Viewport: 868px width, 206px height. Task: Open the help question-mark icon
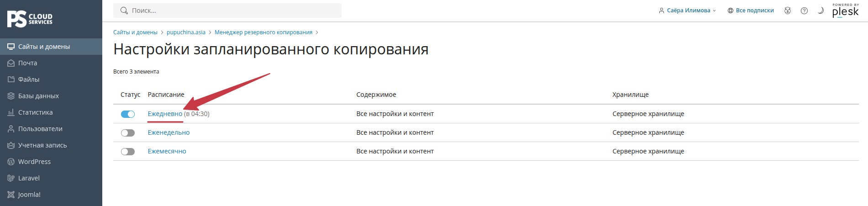[x=804, y=11]
